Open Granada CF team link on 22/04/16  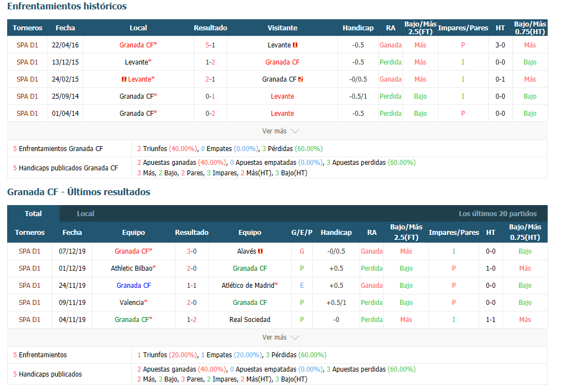click(138, 45)
